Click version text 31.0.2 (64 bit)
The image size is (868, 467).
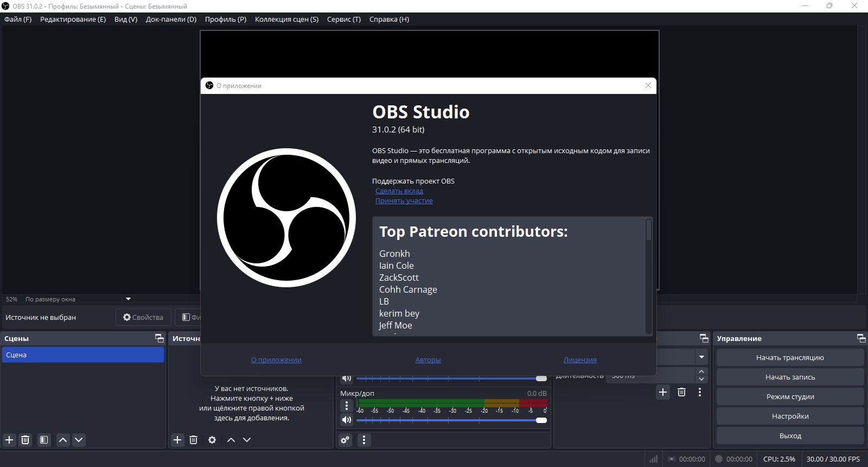point(398,130)
